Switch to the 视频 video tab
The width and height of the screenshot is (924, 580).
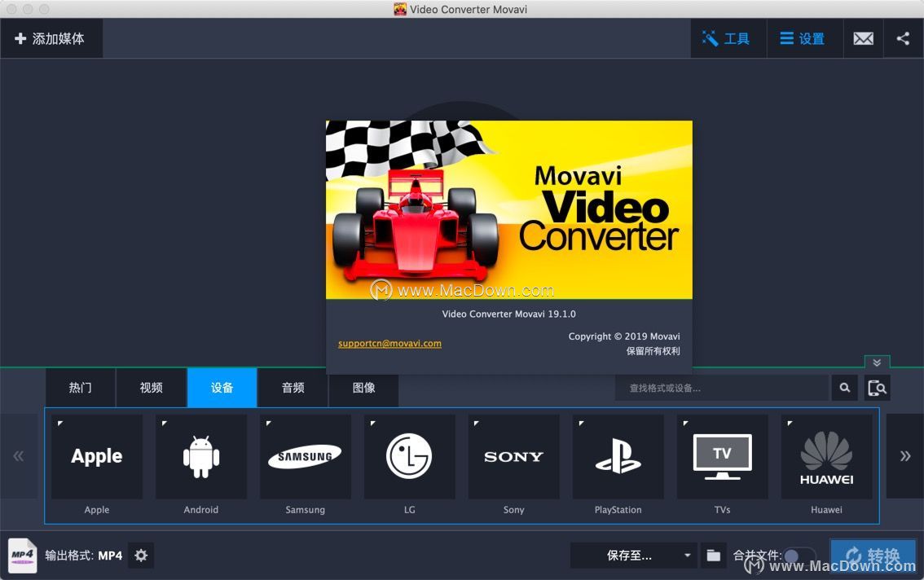pyautogui.click(x=152, y=387)
